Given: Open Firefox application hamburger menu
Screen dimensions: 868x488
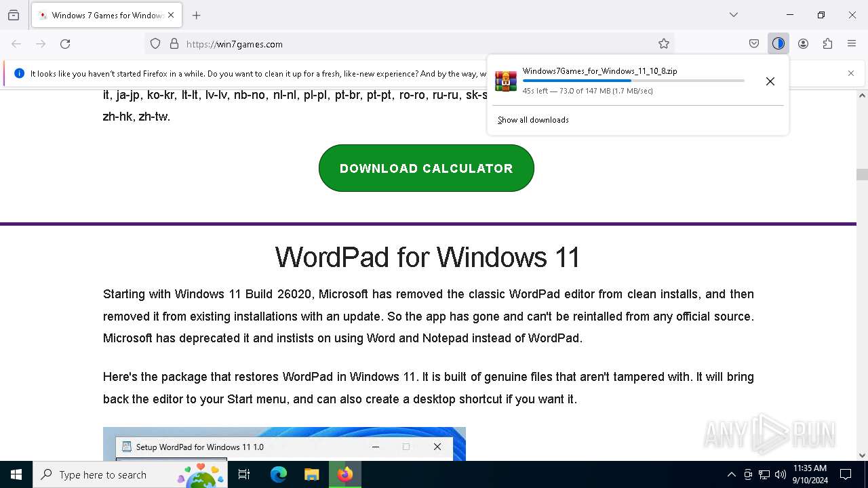Looking at the screenshot, I should tap(852, 43).
